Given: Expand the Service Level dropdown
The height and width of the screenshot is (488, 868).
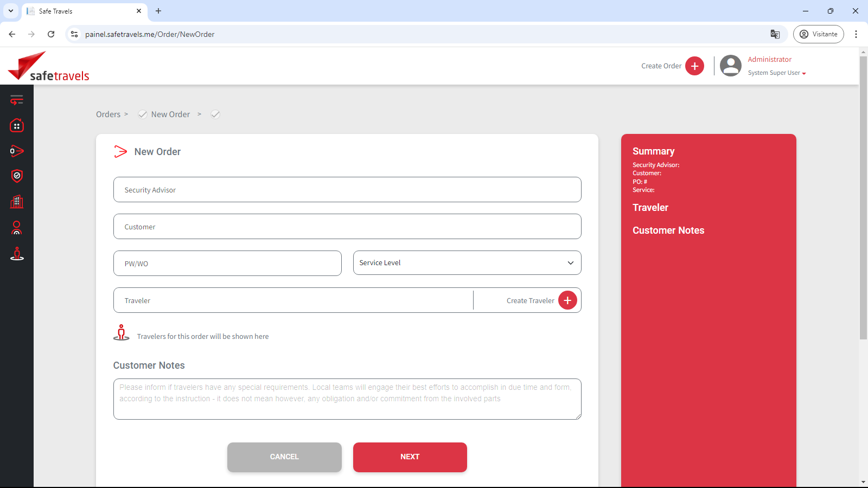Looking at the screenshot, I should pos(467,263).
